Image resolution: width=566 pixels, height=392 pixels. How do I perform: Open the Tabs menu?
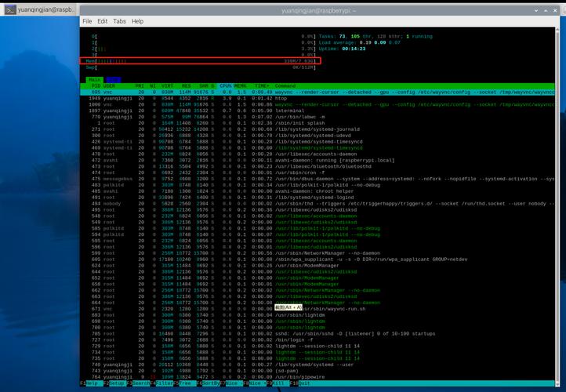pyautogui.click(x=119, y=21)
